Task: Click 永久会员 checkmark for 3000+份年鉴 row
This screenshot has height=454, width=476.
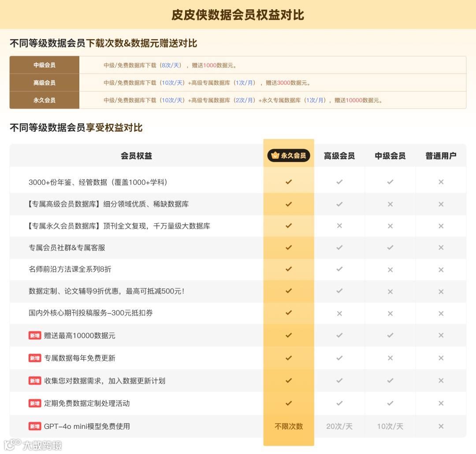Action: click(x=288, y=182)
